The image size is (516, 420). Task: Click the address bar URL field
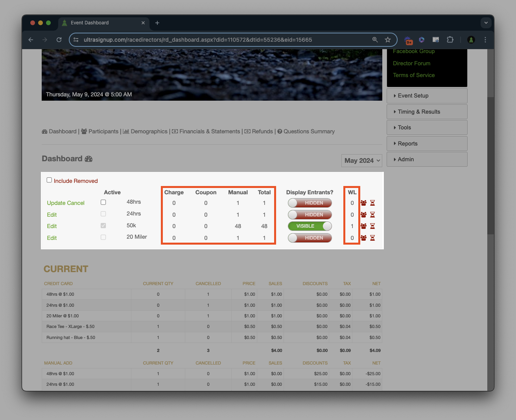220,40
